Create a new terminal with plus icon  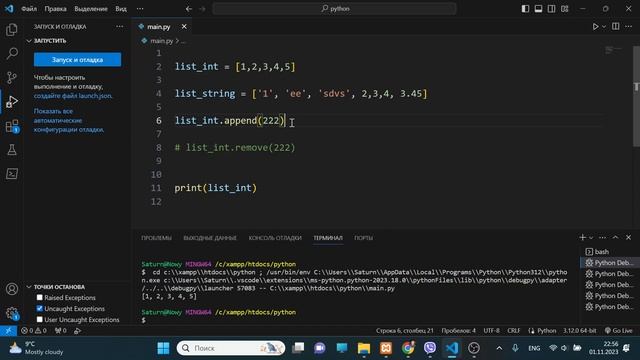582,238
